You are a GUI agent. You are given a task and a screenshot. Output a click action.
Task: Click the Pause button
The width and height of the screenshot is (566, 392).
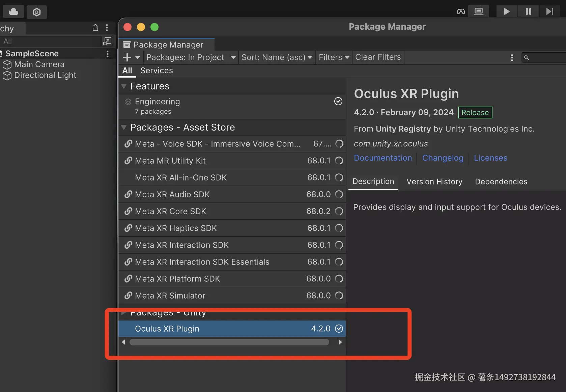pos(528,11)
